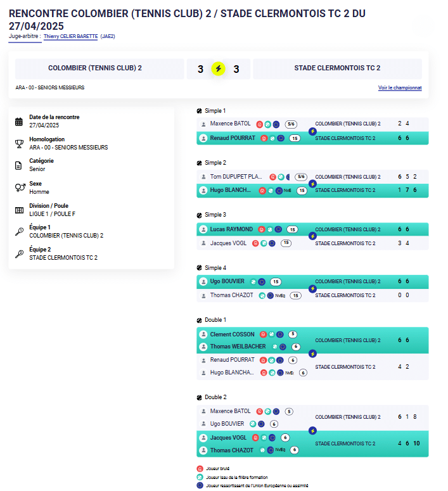The height and width of the screenshot is (491, 448).
Task: Click the racket icon next to Équipe 1
Action: [x=19, y=231]
